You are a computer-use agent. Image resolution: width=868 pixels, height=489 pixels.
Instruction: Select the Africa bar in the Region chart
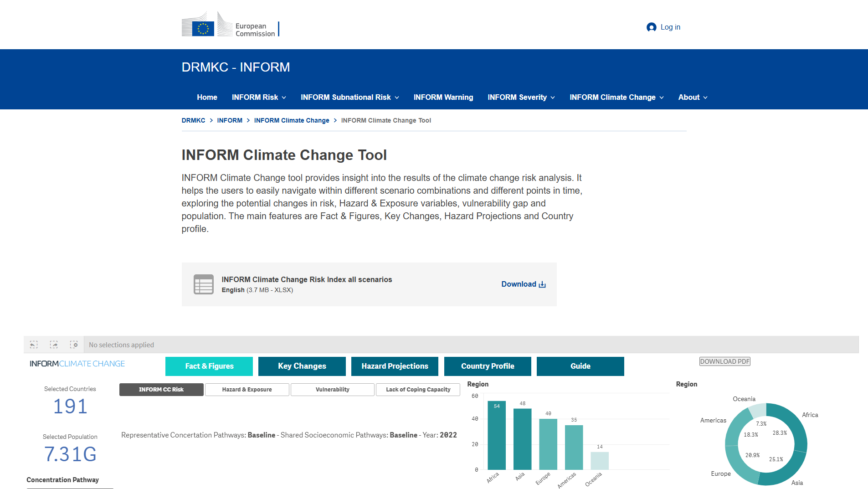point(496,435)
